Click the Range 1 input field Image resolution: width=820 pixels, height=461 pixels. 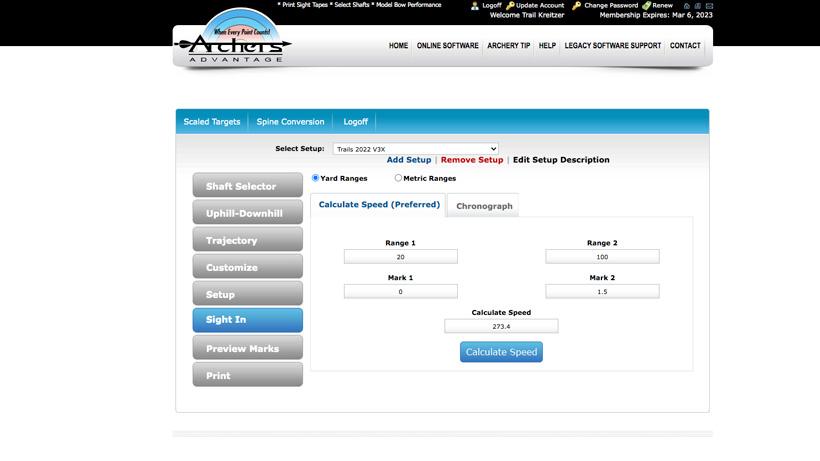(400, 257)
